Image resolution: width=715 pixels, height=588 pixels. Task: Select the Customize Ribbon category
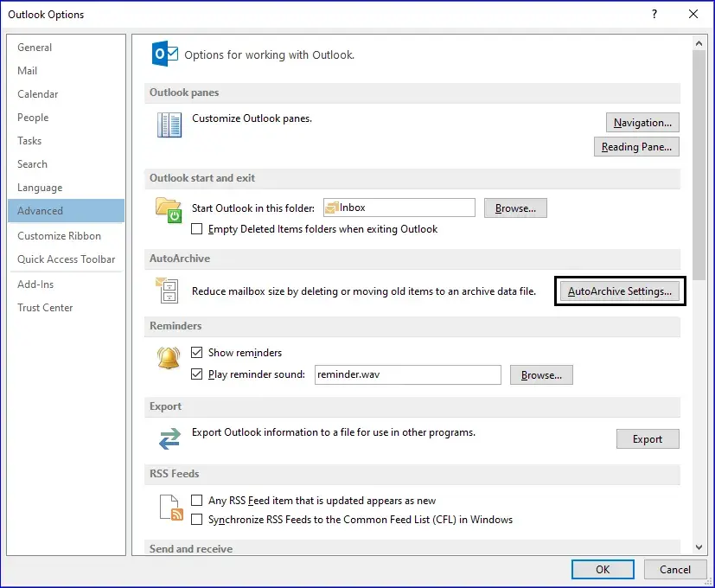[59, 236]
